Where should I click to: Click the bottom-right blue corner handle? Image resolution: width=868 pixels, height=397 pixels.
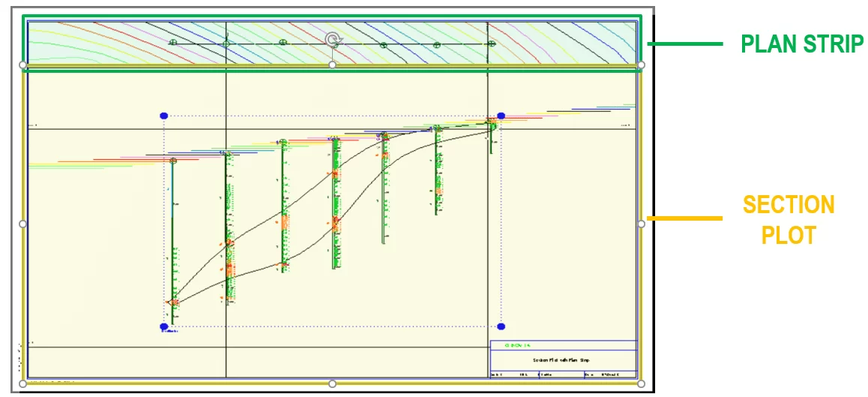(x=501, y=326)
